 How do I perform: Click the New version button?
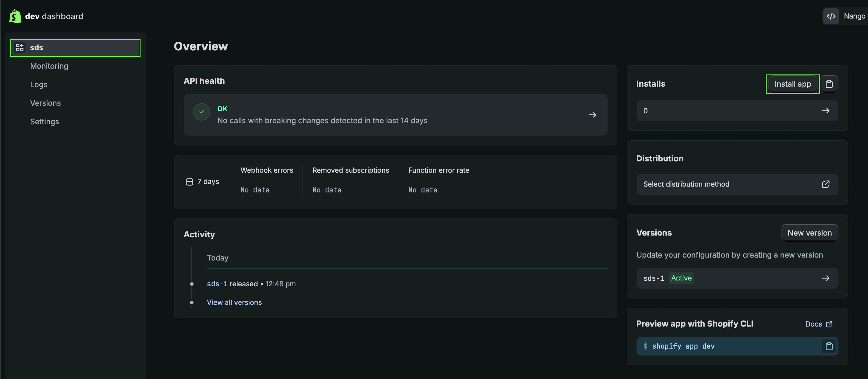click(809, 233)
